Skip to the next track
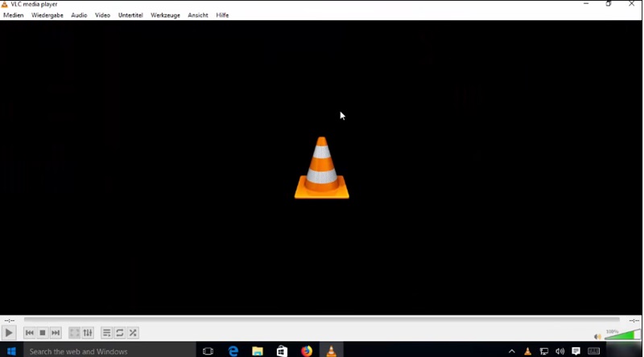 pyautogui.click(x=56, y=333)
